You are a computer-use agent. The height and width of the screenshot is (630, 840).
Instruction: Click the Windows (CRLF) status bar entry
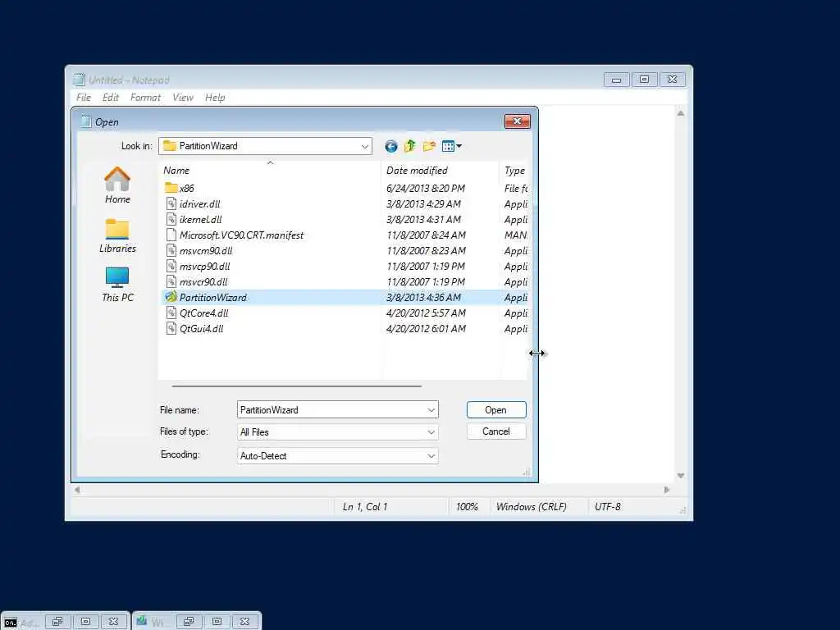(x=532, y=507)
